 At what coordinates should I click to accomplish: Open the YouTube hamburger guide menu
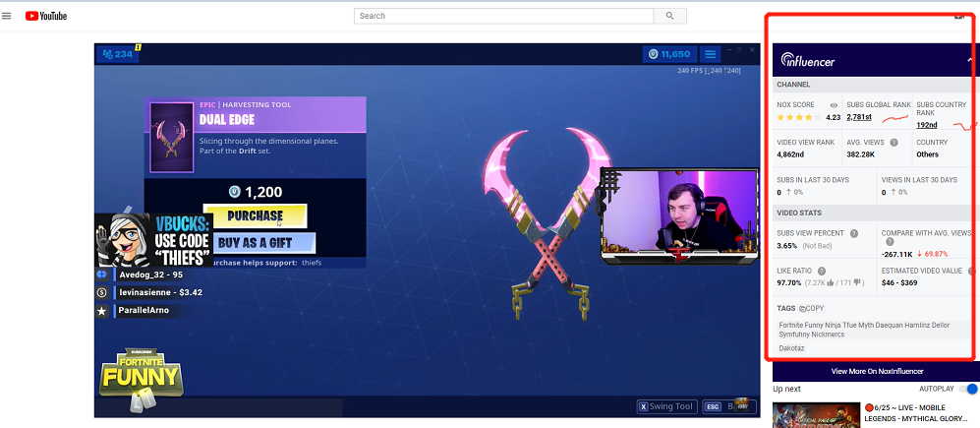(x=6, y=16)
